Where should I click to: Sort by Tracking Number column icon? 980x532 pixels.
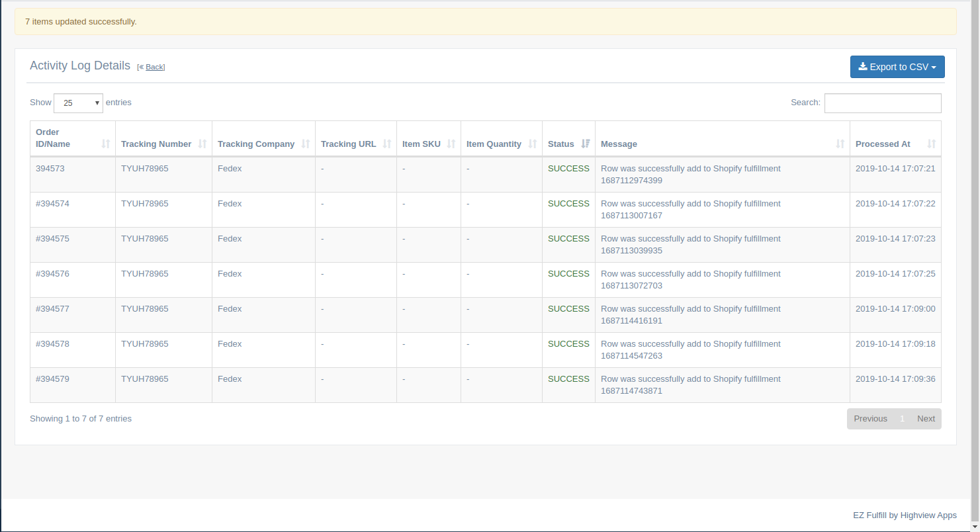202,144
